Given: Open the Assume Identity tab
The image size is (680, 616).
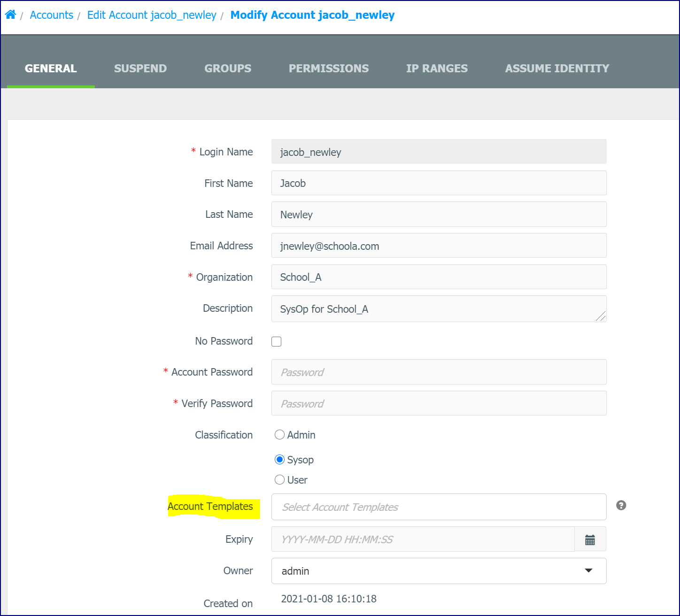Looking at the screenshot, I should point(557,69).
